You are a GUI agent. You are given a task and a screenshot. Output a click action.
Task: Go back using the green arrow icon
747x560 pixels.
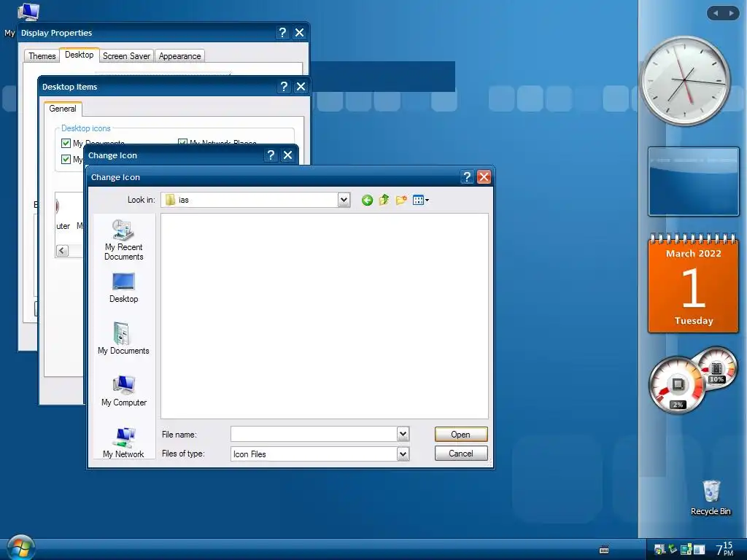point(367,201)
